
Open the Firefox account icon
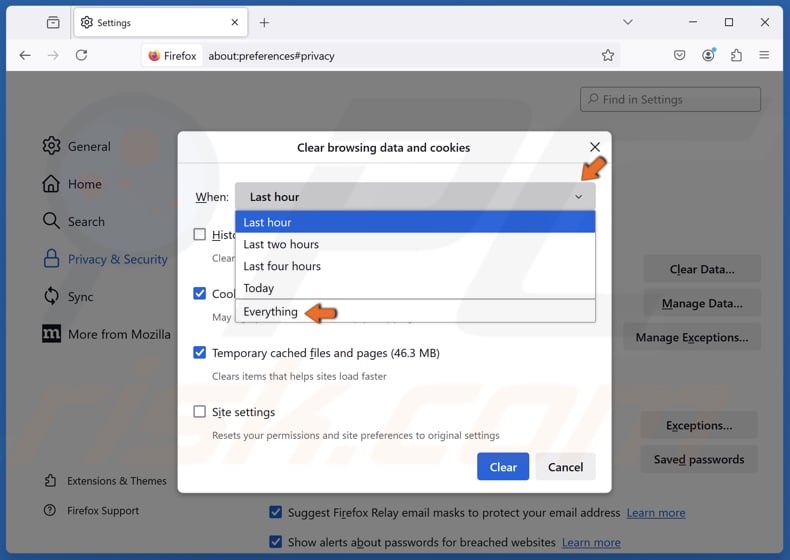click(708, 55)
